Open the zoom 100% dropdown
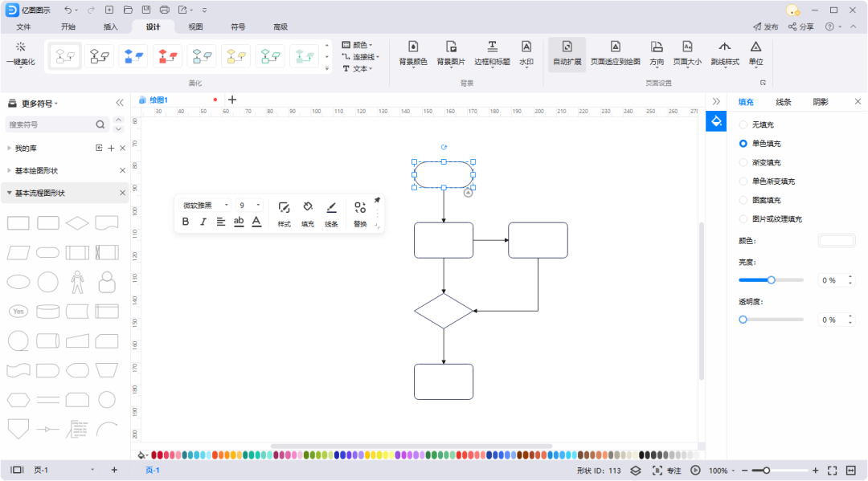The image size is (868, 481). click(721, 471)
